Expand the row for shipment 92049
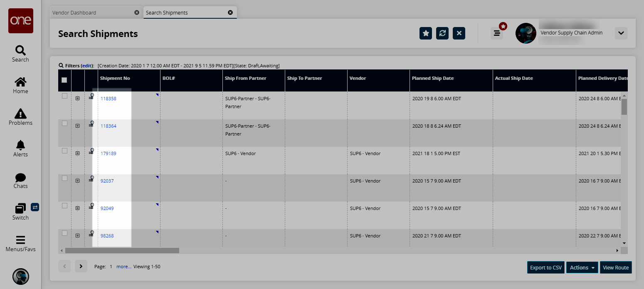Image resolution: width=644 pixels, height=289 pixels. [x=77, y=208]
